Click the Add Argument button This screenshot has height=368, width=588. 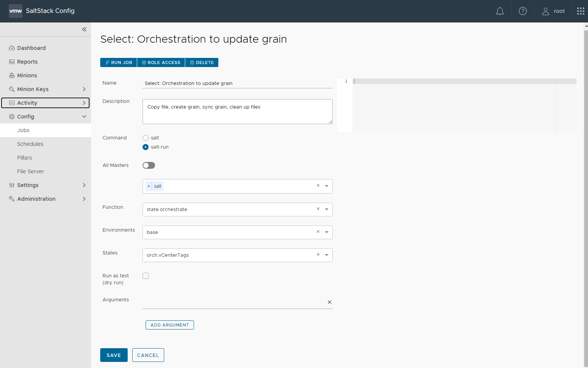[170, 325]
